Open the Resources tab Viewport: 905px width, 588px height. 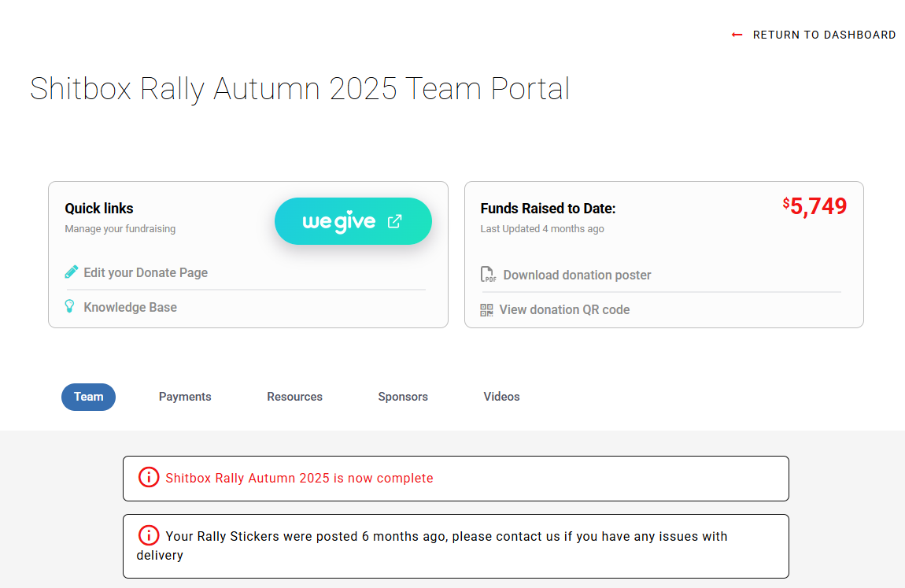[294, 397]
